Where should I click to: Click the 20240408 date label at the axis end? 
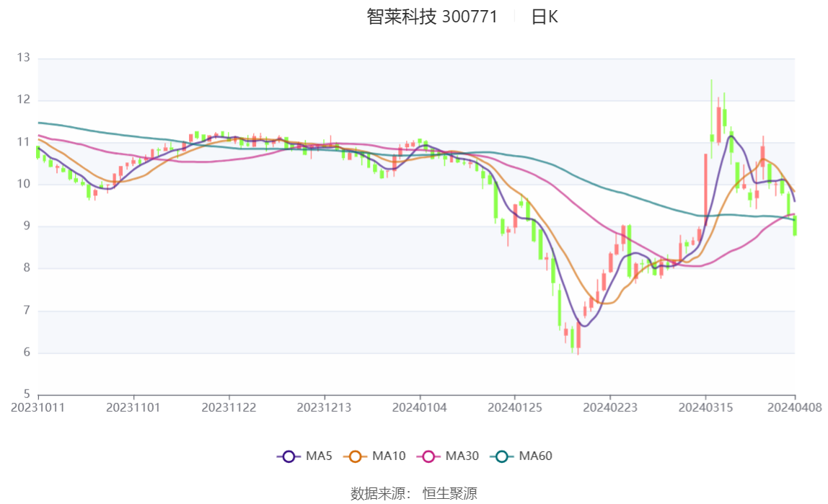click(x=795, y=407)
